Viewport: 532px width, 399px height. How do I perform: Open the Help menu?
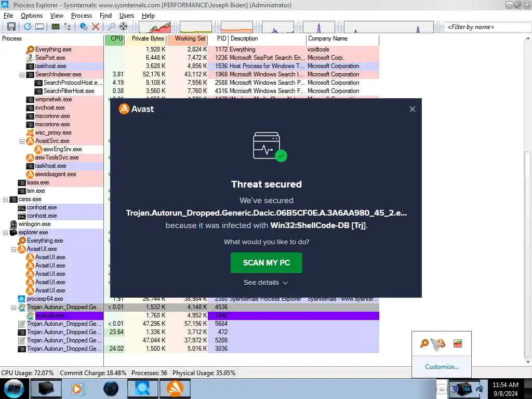[x=148, y=16]
